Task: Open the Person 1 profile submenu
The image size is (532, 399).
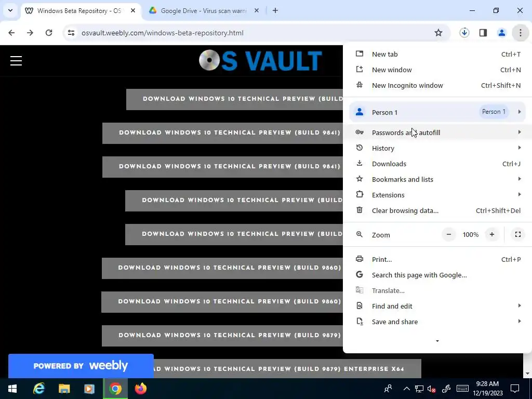Action: pos(437,112)
